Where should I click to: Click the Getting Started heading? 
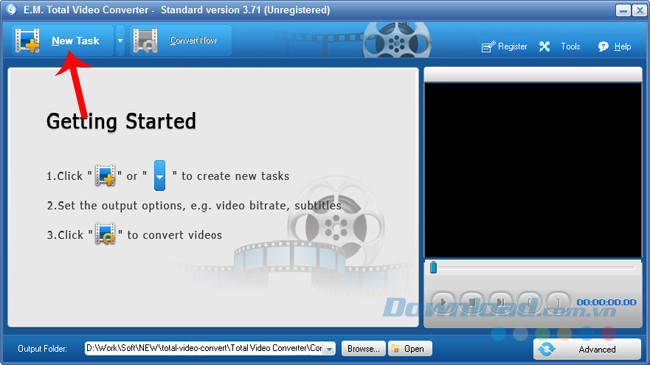(121, 122)
